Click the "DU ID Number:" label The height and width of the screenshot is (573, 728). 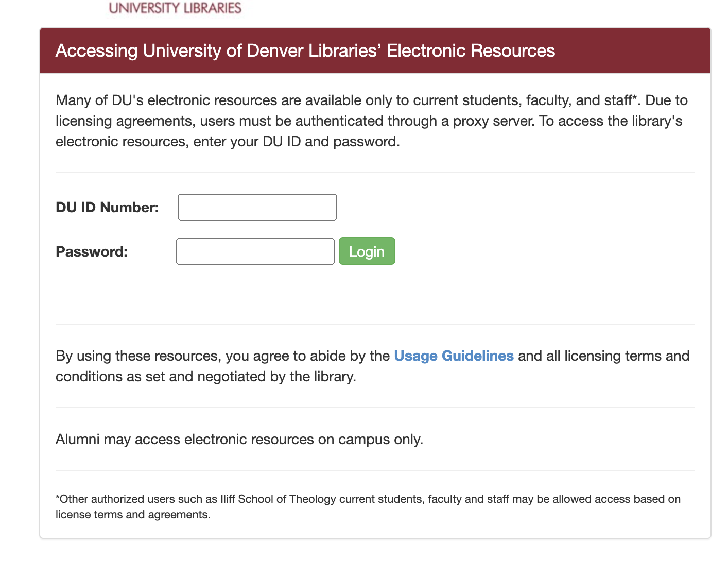(107, 207)
